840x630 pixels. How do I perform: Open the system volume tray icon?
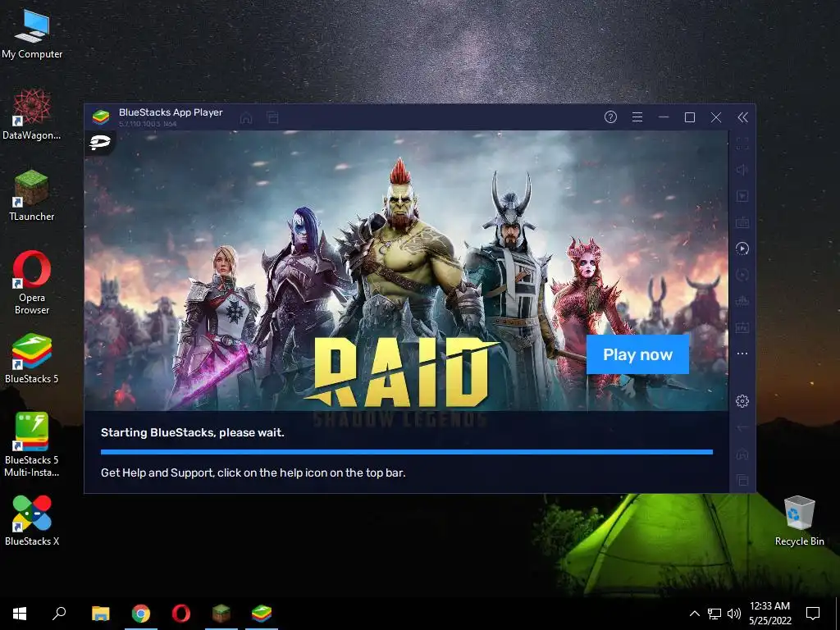734,614
